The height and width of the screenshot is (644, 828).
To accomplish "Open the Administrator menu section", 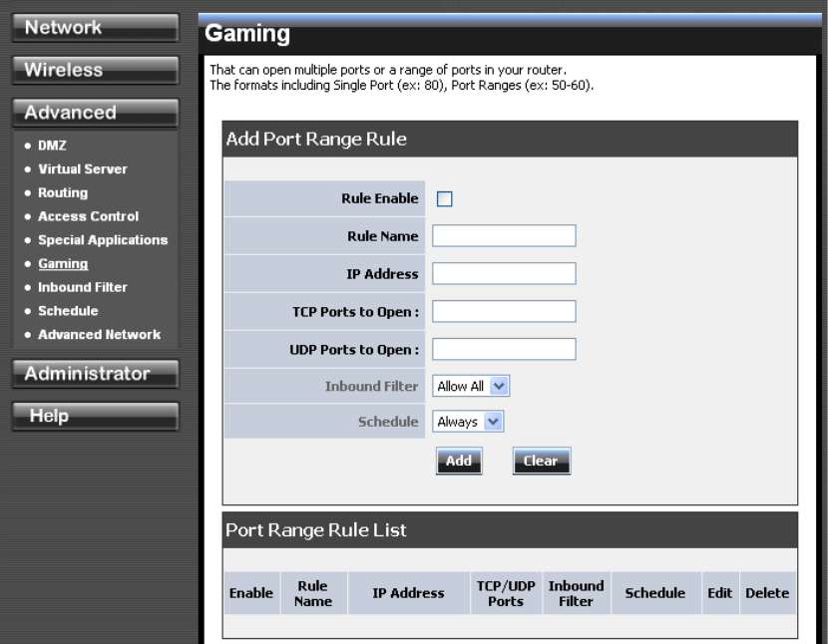I will point(94,374).
